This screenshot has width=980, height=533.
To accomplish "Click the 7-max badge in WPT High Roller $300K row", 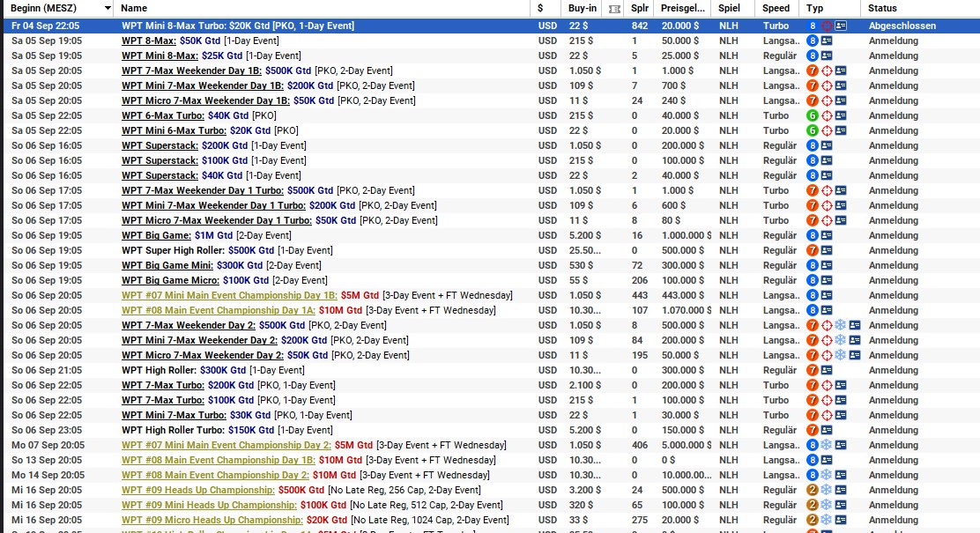I will click(x=813, y=371).
